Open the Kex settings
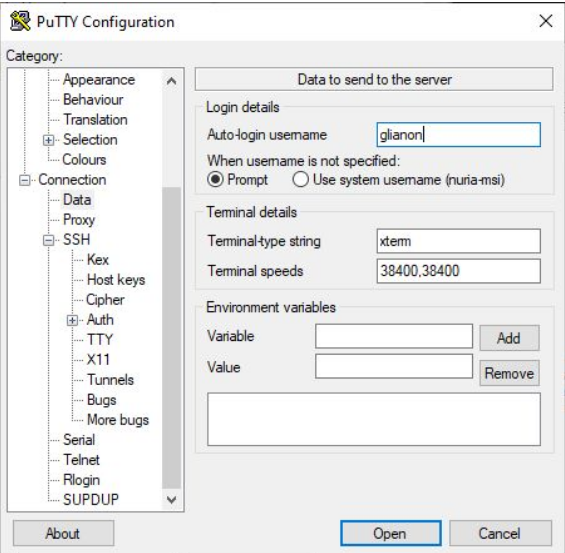The height and width of the screenshot is (553, 565). point(98,260)
